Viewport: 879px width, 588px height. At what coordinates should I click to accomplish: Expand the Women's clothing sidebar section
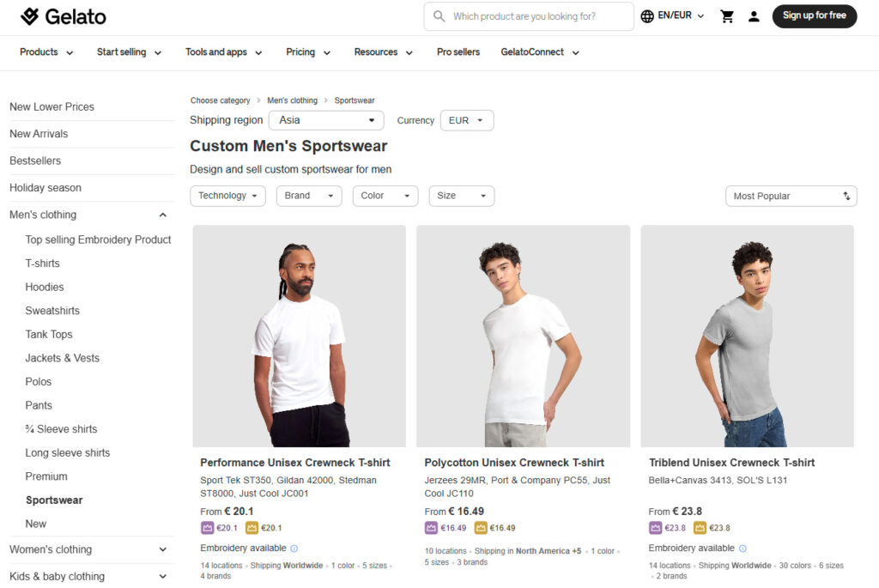coord(163,549)
